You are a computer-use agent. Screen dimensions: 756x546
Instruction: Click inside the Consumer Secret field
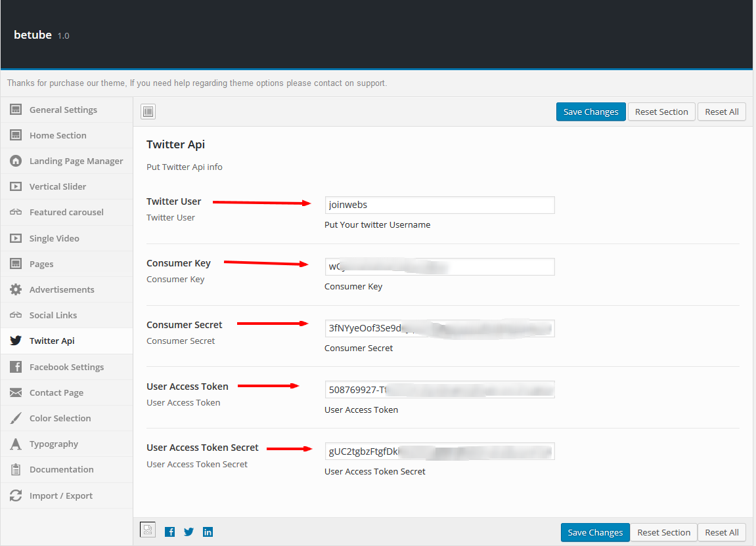(x=439, y=328)
